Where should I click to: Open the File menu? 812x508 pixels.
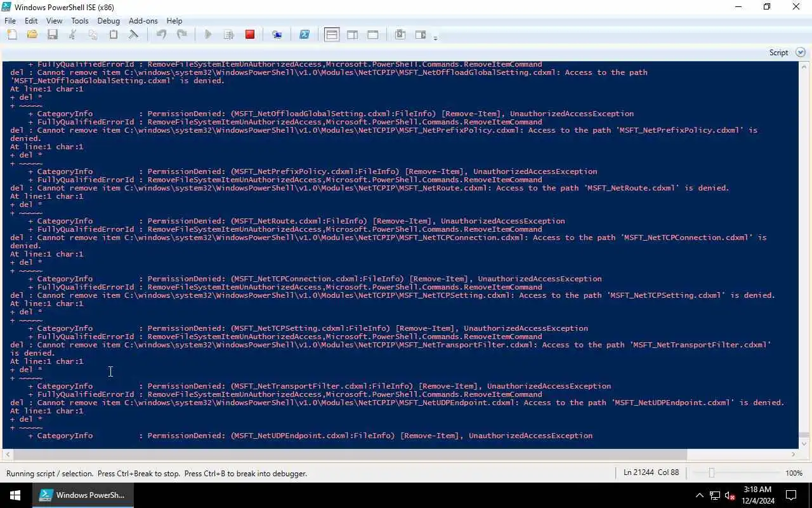[x=10, y=21]
